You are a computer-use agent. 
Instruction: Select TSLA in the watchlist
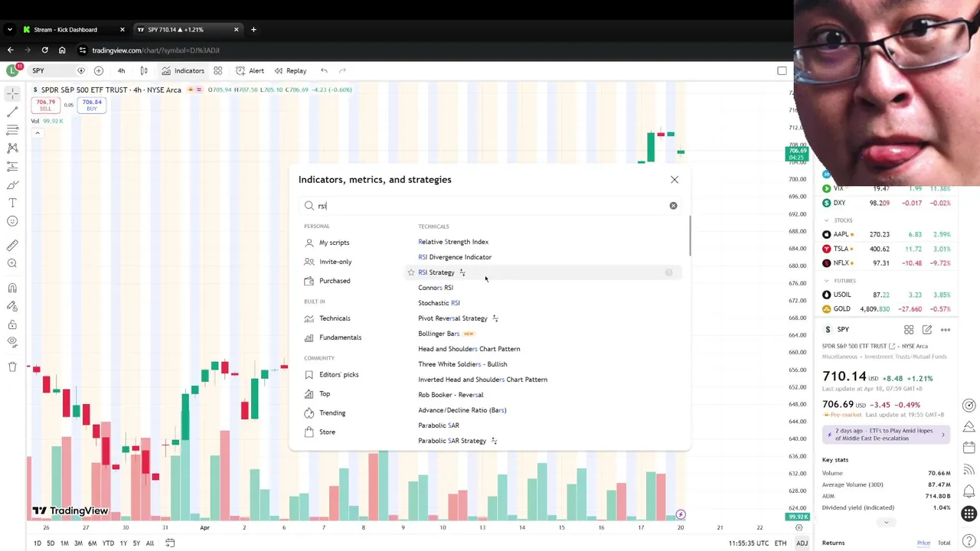[x=887, y=249]
